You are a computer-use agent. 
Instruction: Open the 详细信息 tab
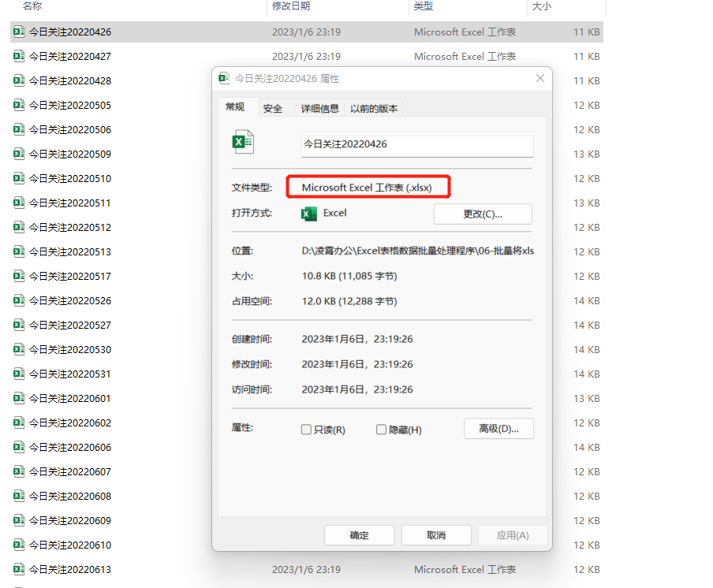tap(320, 109)
